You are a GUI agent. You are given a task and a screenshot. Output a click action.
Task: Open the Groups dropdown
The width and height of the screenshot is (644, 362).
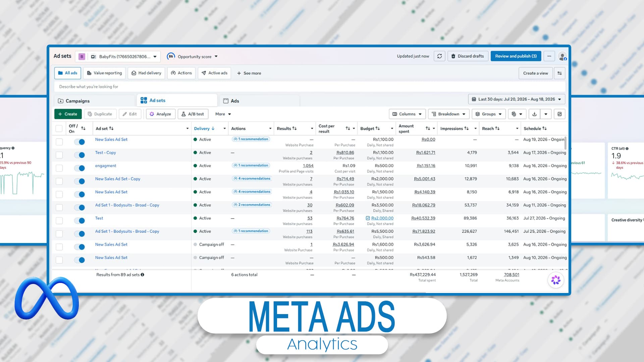click(x=488, y=114)
